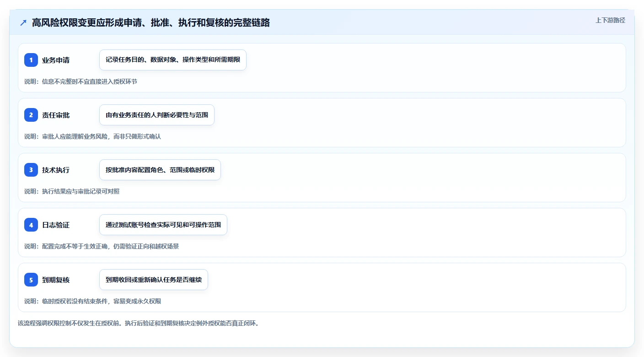Click the note 配置完成不等于生效正确
This screenshot has height=357, width=644.
point(102,246)
